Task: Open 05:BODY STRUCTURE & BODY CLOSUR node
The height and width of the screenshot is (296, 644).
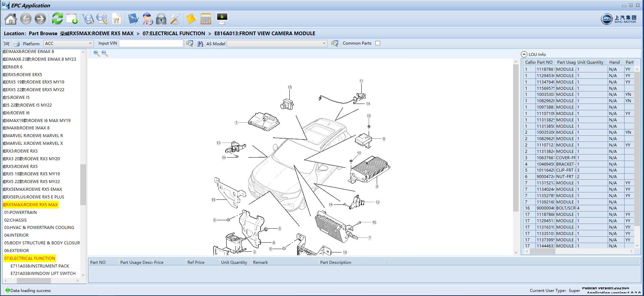Action: click(42, 243)
